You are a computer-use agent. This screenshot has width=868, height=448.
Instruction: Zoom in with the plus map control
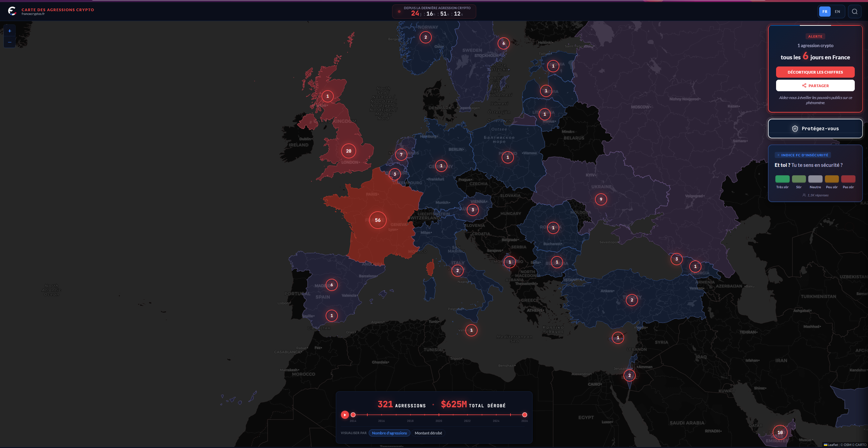(9, 31)
